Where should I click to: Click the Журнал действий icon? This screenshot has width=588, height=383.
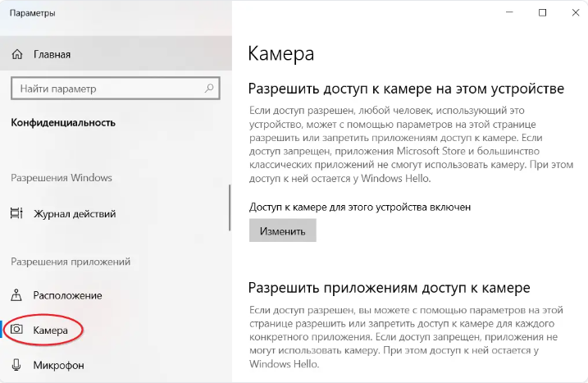16,214
